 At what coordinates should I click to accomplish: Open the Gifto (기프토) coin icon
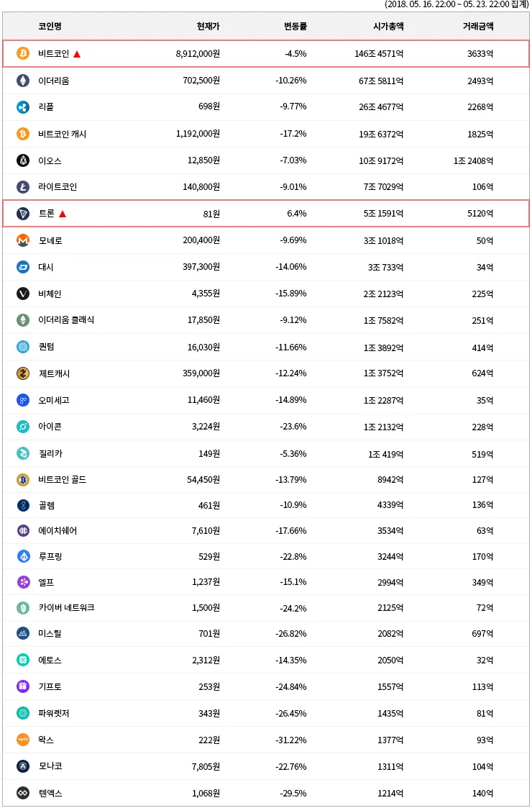pos(23,686)
